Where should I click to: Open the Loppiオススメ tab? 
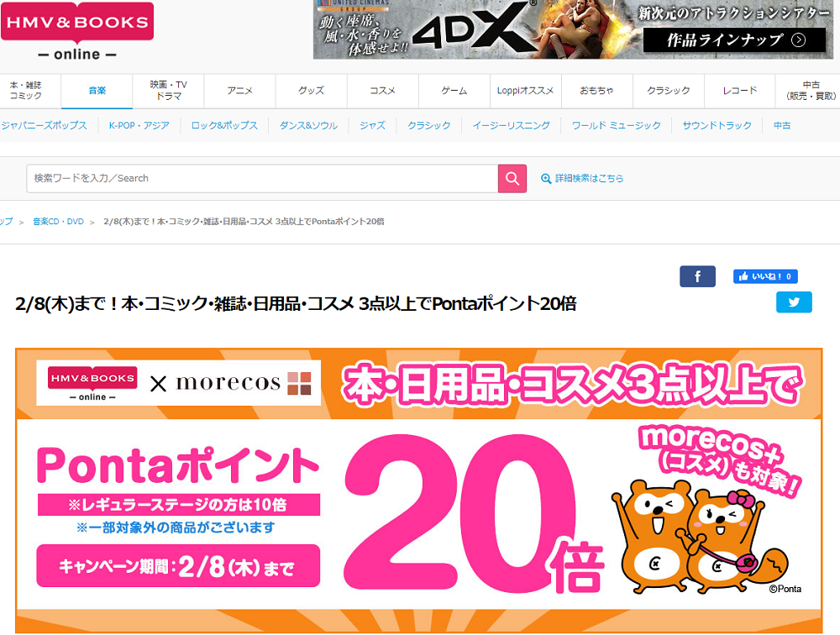[x=526, y=91]
